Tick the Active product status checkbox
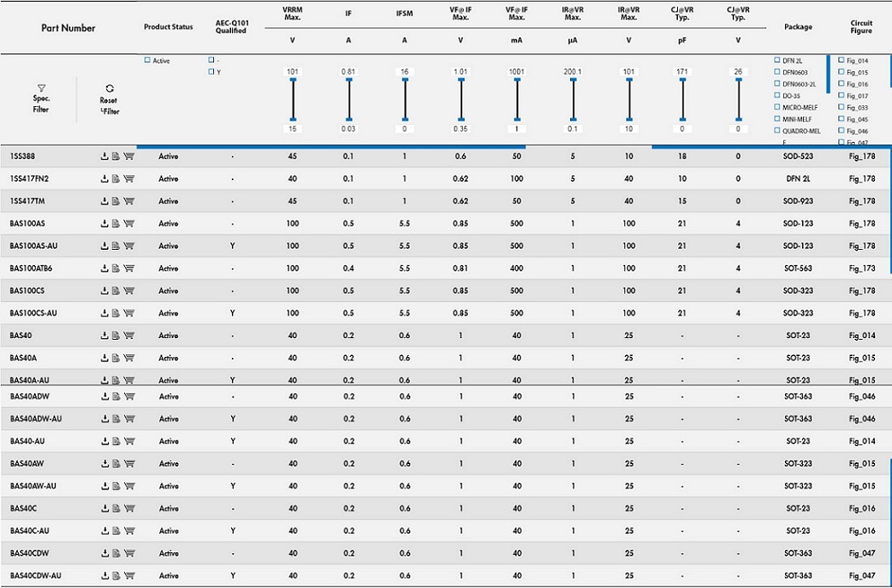 (x=147, y=60)
